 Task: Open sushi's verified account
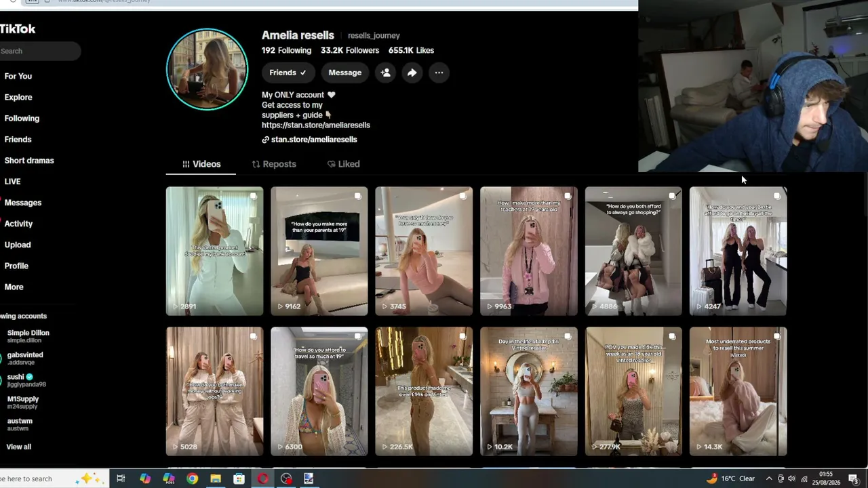coord(26,380)
